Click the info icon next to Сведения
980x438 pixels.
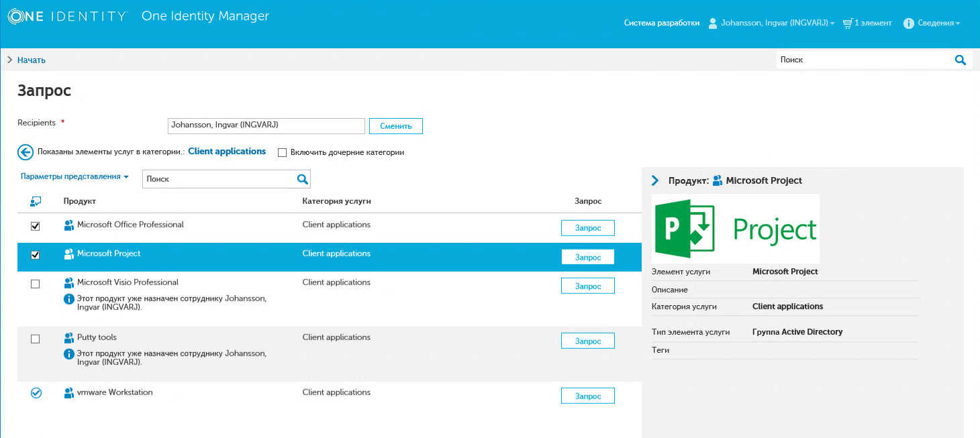(x=909, y=23)
